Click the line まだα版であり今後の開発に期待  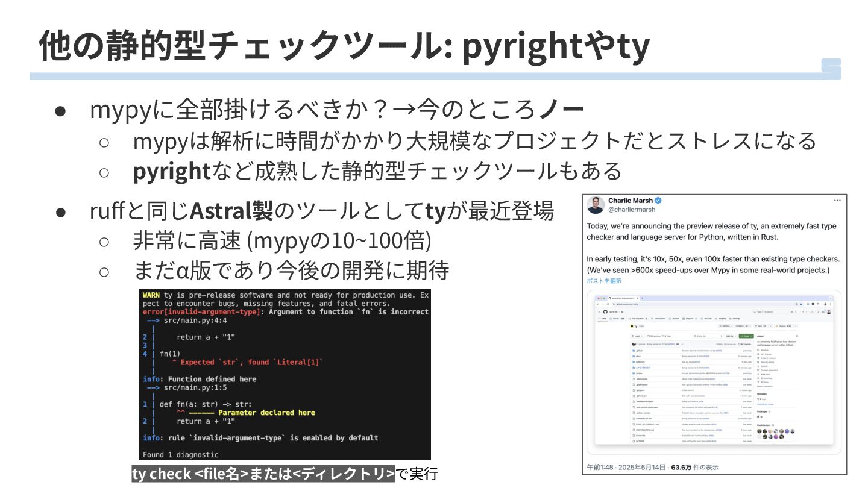291,270
